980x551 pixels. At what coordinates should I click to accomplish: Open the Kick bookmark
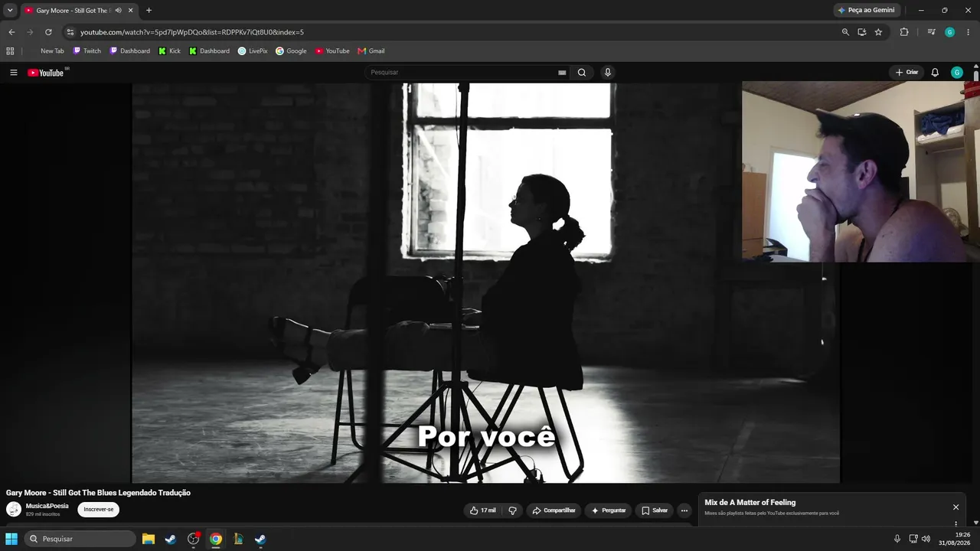click(x=170, y=51)
